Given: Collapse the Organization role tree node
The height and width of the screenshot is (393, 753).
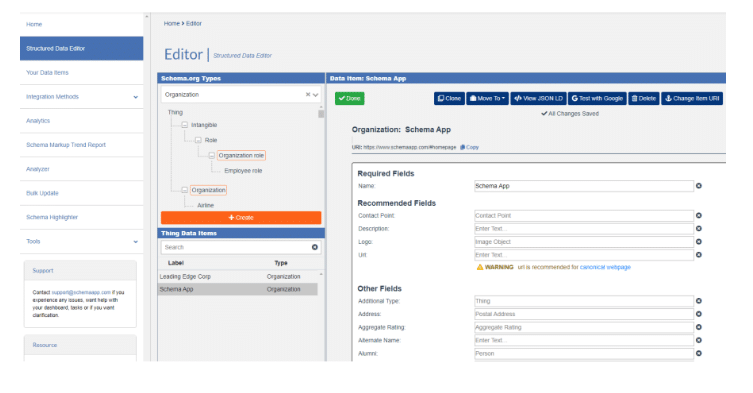Looking at the screenshot, I should [x=211, y=156].
